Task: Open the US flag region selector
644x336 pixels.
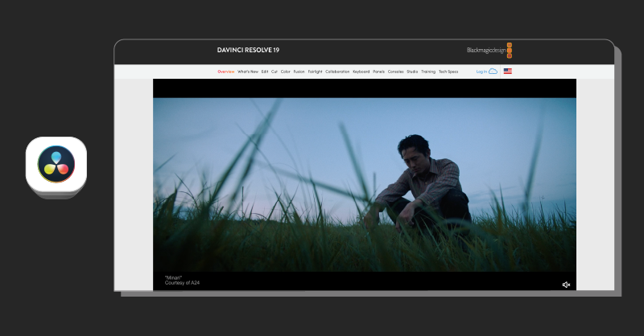Action: click(508, 72)
